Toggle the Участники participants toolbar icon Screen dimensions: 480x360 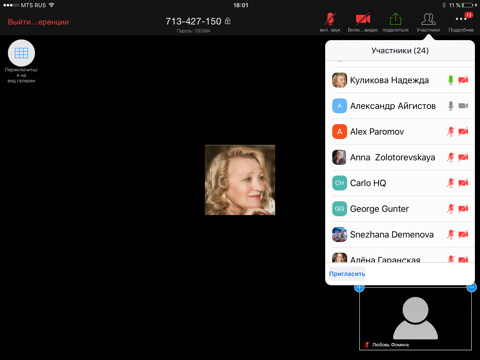(x=428, y=19)
